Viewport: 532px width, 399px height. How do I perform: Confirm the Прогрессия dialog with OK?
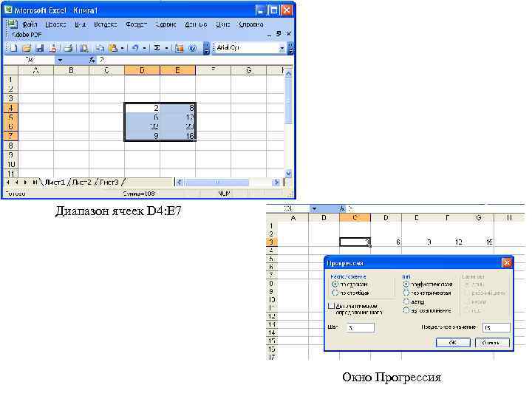click(x=453, y=343)
